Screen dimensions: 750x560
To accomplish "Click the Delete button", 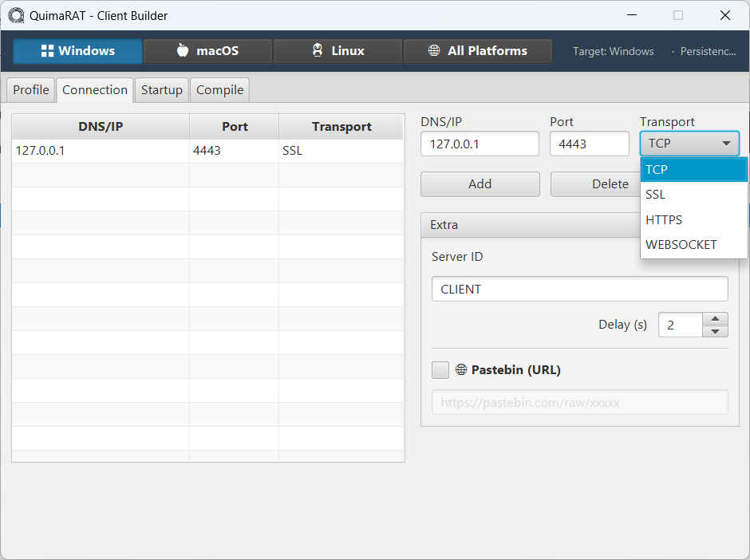I will point(594,184).
